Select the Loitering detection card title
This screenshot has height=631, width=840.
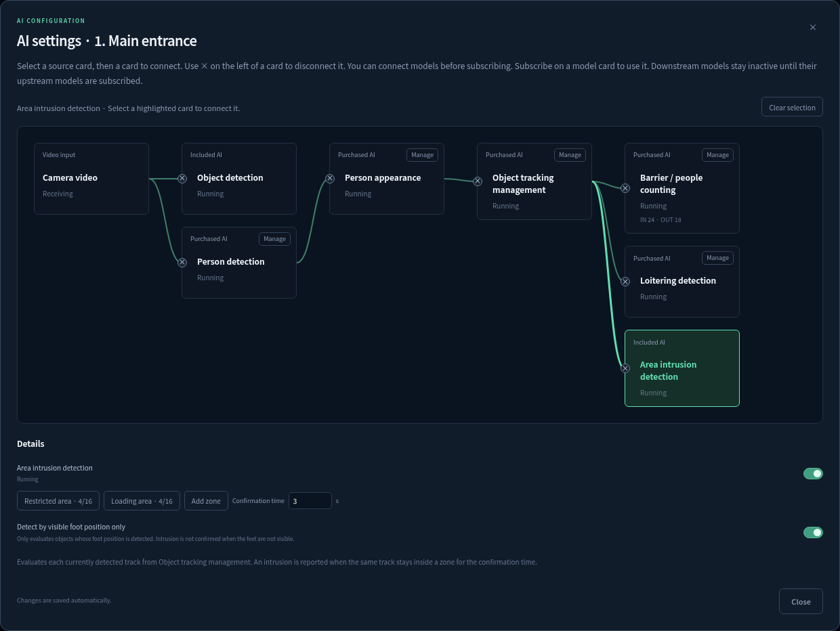[x=678, y=280]
